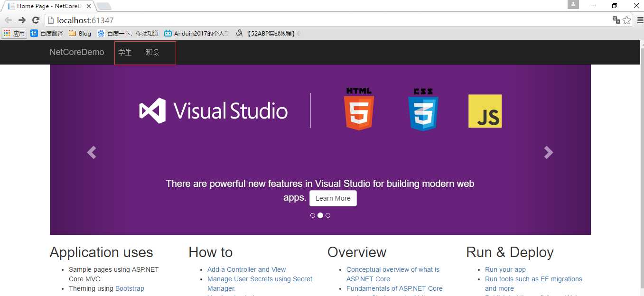Click the Application uses heading
Viewport: 644px width, 296px height.
pos(102,252)
